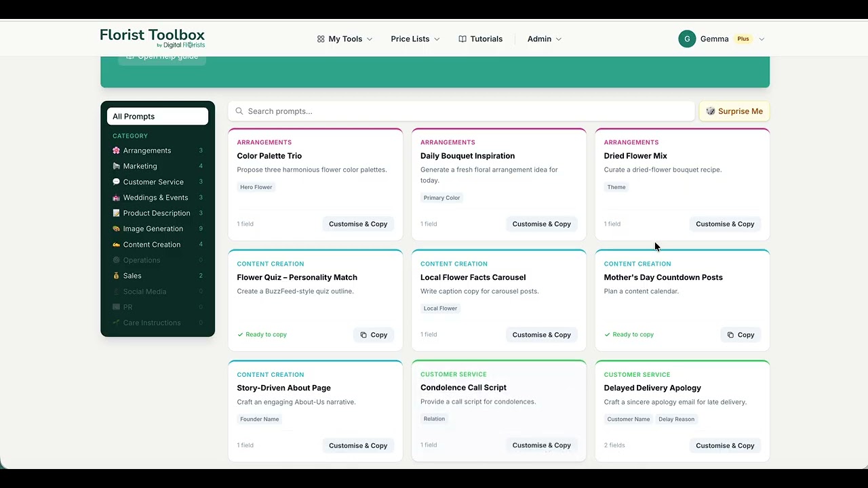868x488 pixels.
Task: Customise & Copy Delayed Delivery Apology
Action: [725, 446]
